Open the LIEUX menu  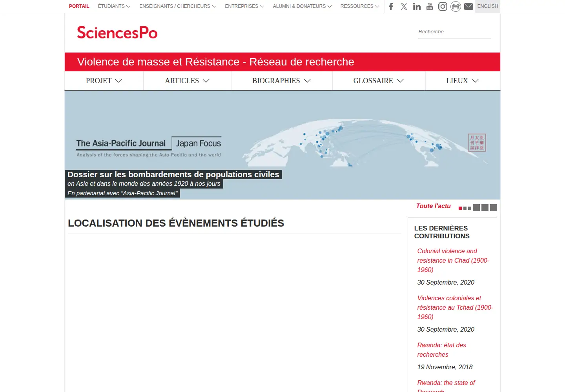(x=463, y=81)
